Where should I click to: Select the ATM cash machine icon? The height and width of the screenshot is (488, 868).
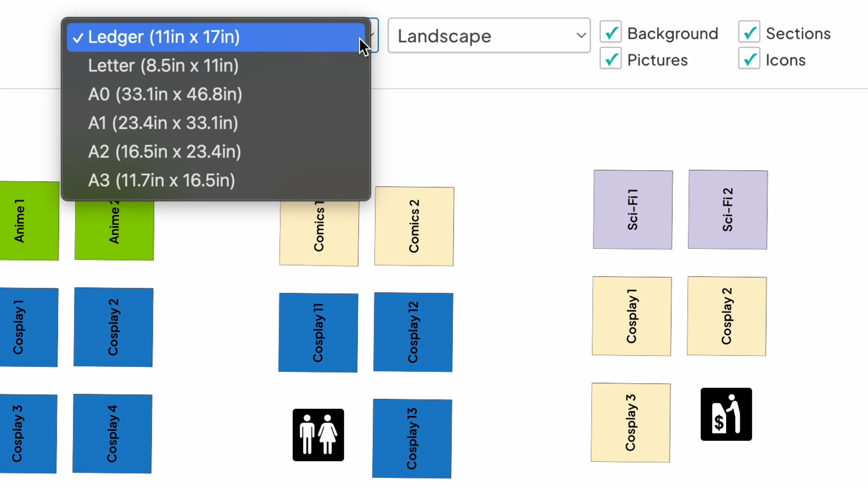tap(726, 414)
